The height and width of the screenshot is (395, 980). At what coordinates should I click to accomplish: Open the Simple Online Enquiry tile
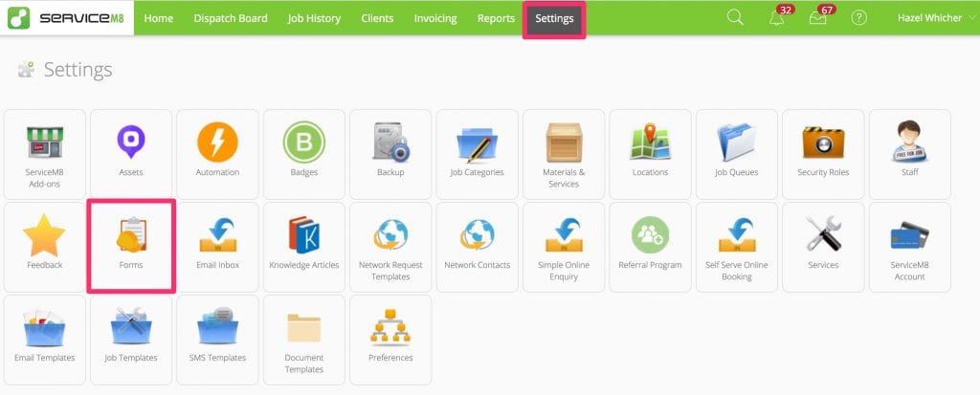tap(564, 247)
